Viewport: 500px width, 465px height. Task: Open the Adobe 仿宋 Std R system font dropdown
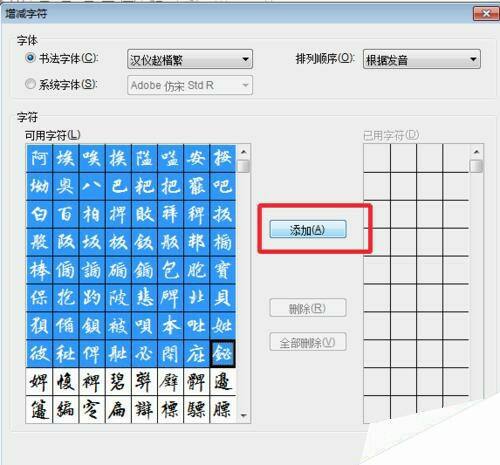[190, 85]
